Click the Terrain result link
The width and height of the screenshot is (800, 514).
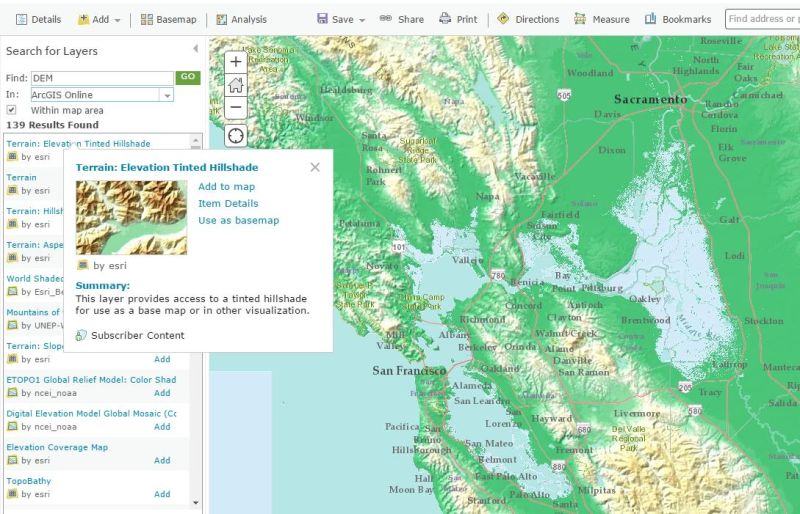(21, 178)
